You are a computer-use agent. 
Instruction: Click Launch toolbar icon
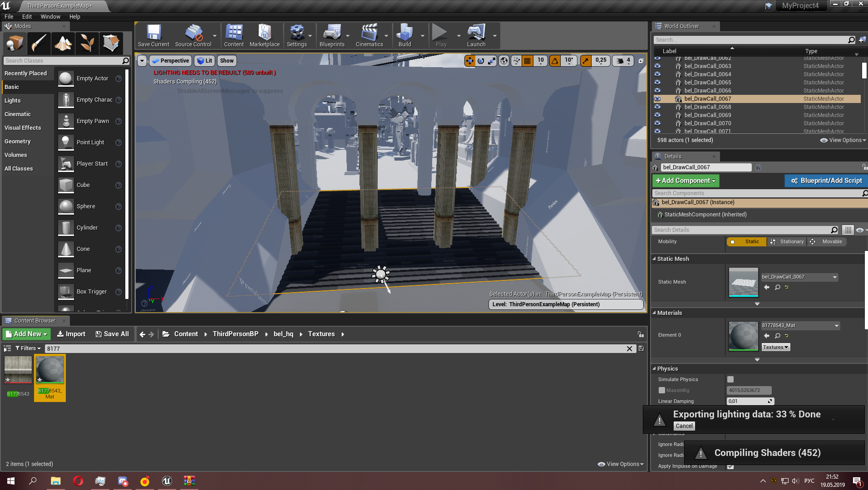click(476, 35)
